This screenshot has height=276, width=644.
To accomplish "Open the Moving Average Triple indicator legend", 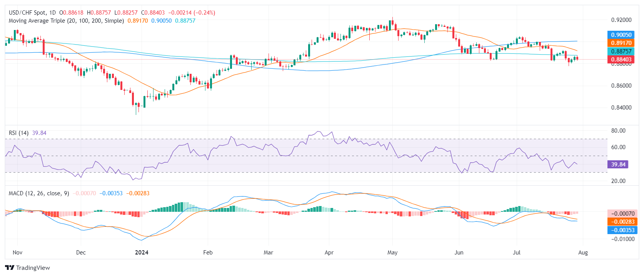I will [x=66, y=21].
